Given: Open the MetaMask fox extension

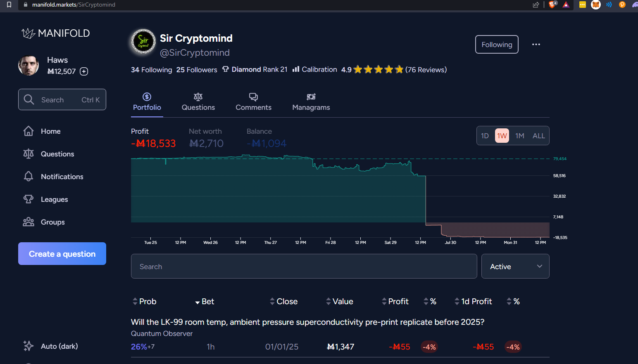Looking at the screenshot, I should pos(596,5).
